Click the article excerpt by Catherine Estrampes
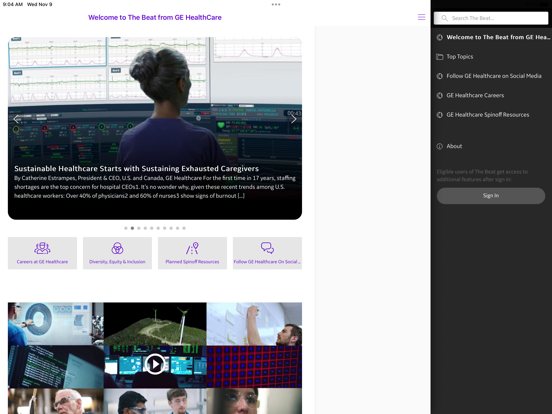 (155, 187)
